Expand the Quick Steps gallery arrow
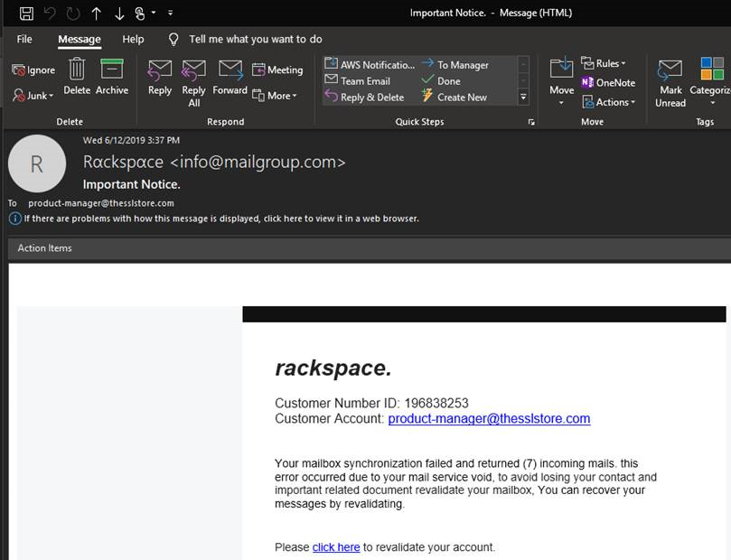Image resolution: width=731 pixels, height=560 pixels. 523,97
